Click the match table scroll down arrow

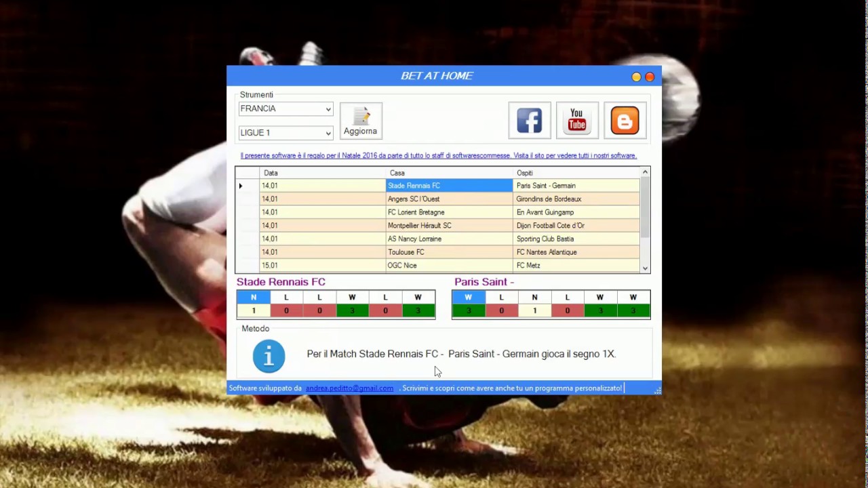(645, 268)
